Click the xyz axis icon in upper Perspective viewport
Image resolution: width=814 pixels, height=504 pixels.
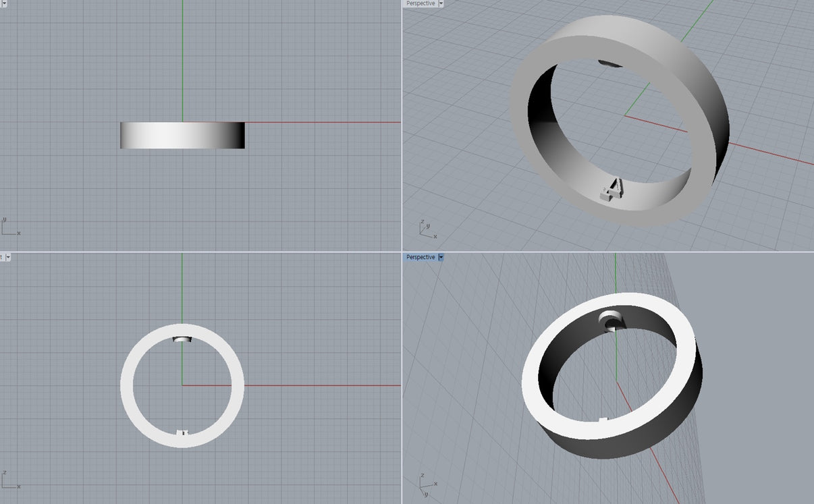click(427, 230)
